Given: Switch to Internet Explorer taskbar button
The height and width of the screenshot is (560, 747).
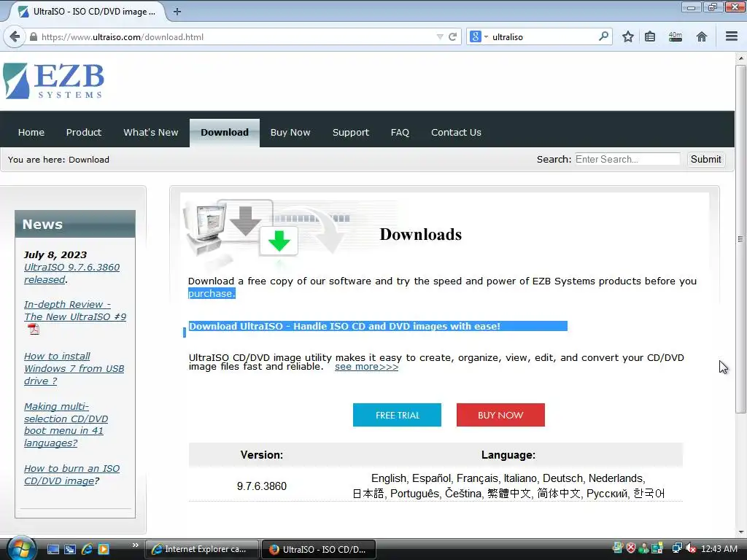Looking at the screenshot, I should point(201,549).
